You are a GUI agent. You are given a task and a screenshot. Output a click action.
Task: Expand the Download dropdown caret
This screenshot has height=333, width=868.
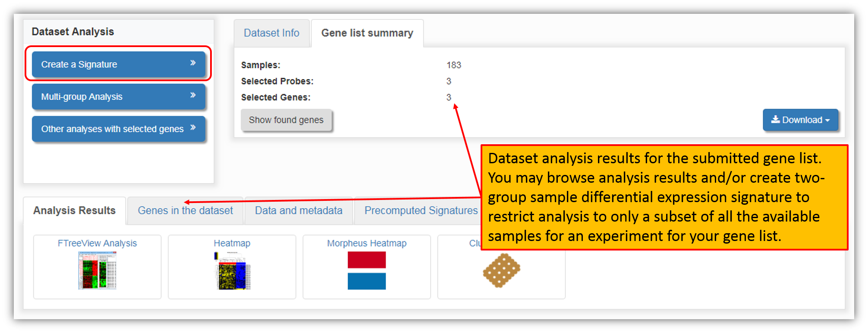[x=827, y=121]
